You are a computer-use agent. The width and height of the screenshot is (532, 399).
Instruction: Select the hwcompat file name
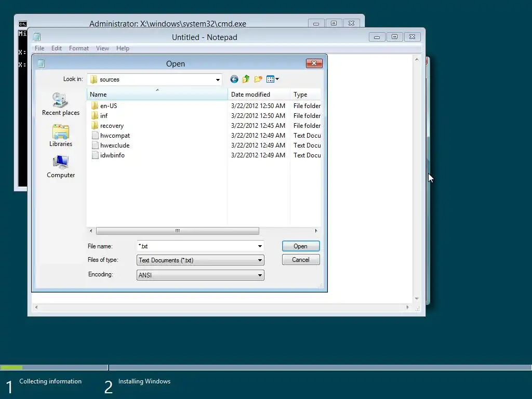(115, 136)
